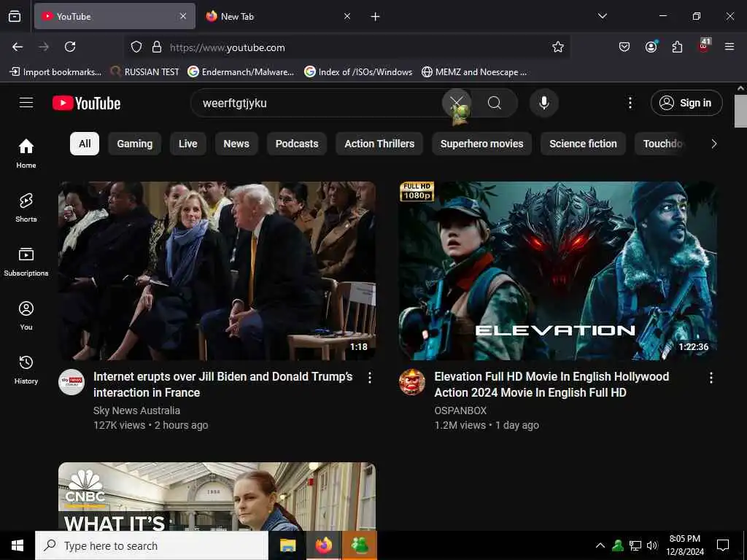Open OSPANBOX channel name

tap(460, 411)
